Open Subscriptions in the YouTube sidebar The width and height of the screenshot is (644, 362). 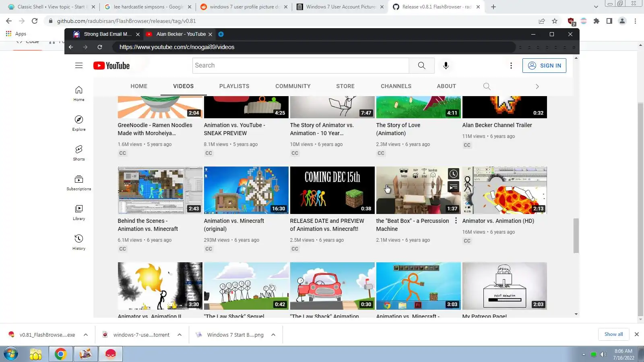click(x=79, y=183)
